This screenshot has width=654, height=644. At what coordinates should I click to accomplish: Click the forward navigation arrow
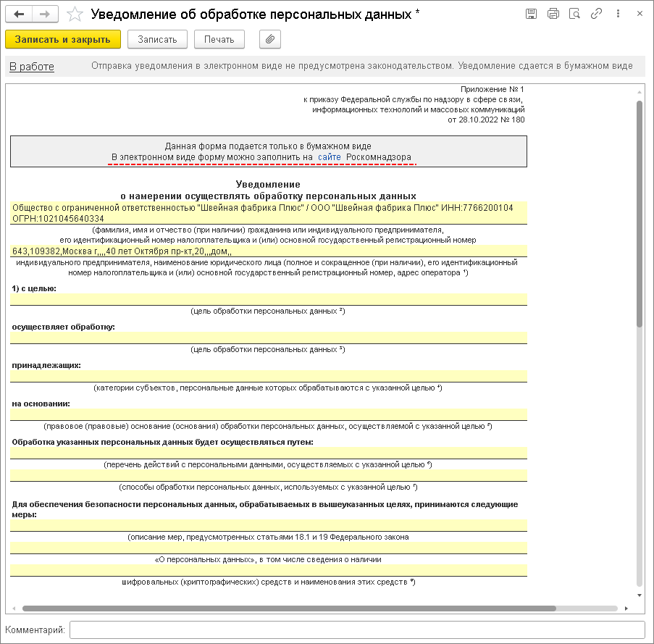coord(45,14)
